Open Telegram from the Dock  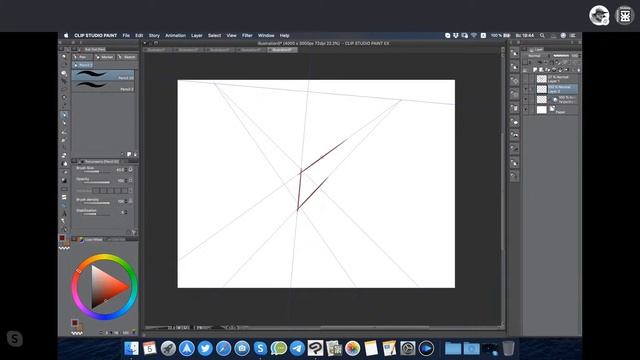click(297, 348)
